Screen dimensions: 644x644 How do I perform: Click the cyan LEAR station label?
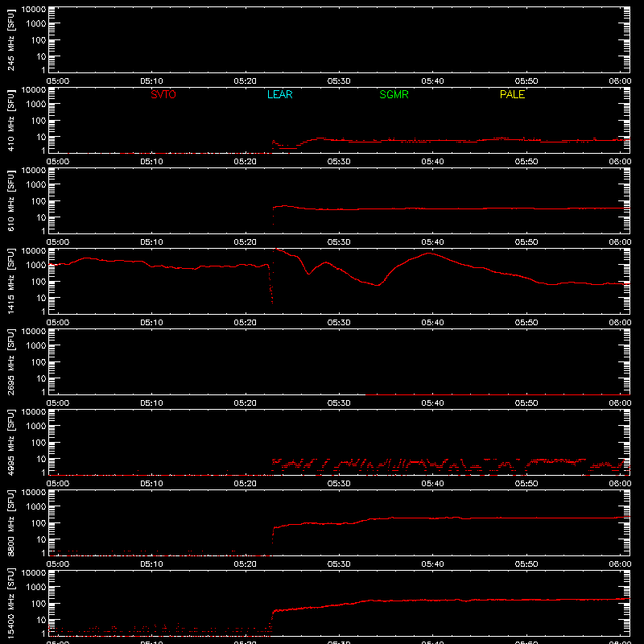[279, 94]
